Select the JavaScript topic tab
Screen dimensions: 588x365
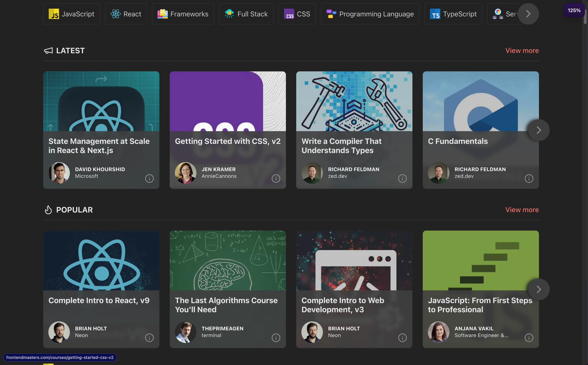[x=71, y=14]
